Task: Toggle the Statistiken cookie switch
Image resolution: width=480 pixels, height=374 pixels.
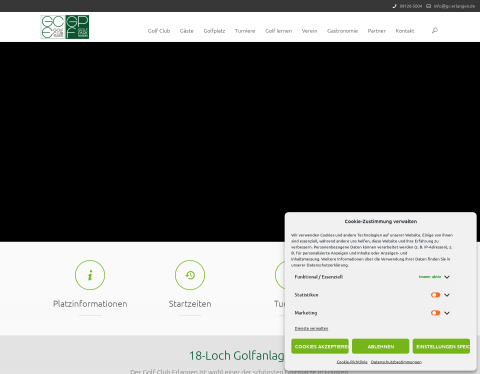Action: pos(435,295)
